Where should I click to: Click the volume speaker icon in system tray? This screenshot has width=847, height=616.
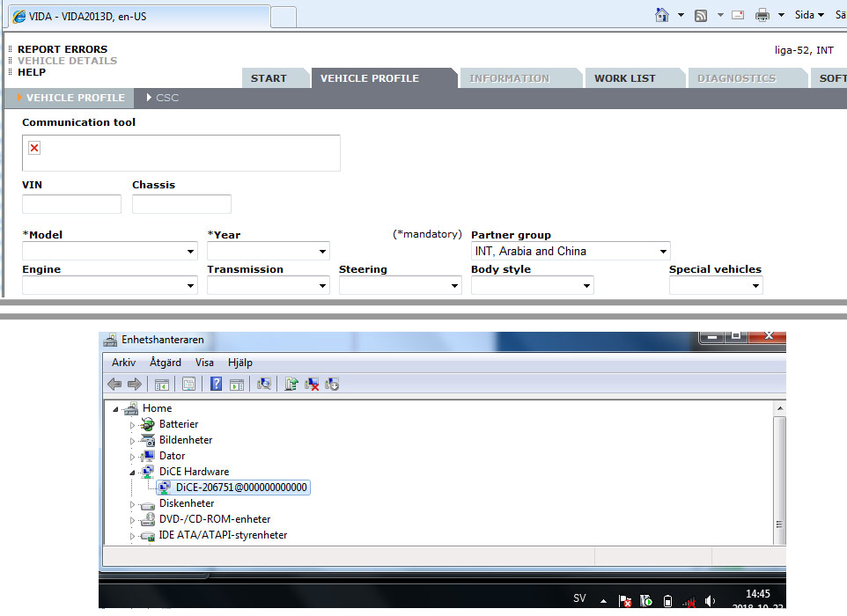pos(711,601)
